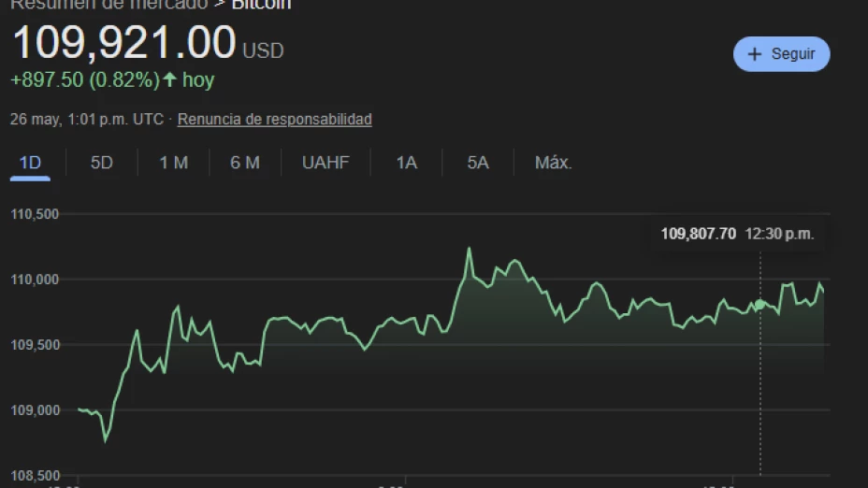Click the green up arrow icon
Screen dimensions: 868x488
[x=170, y=79]
